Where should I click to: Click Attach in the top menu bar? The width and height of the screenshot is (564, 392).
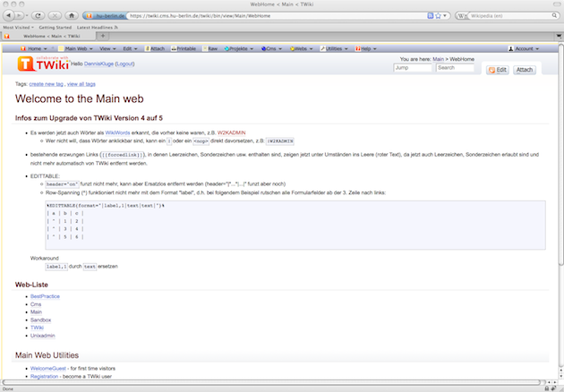155,48
